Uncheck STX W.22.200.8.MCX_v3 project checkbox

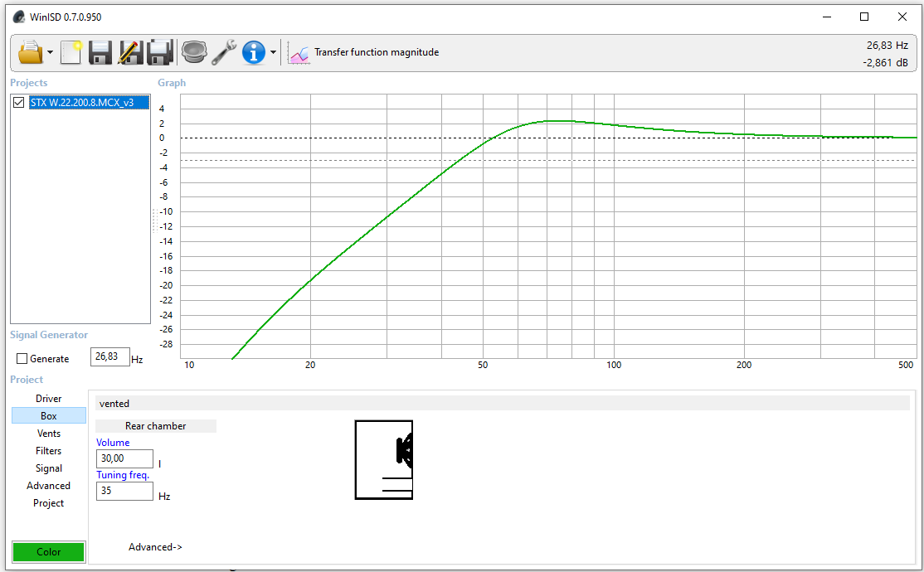(19, 103)
